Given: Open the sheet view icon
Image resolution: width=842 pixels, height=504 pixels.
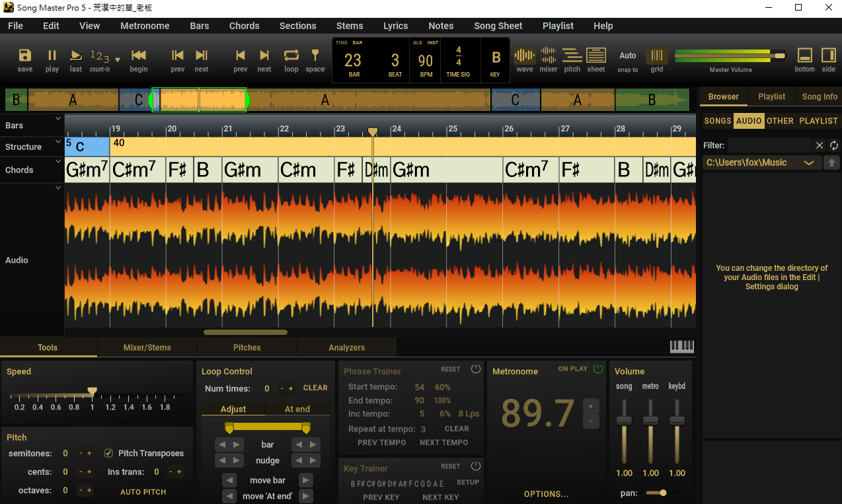Looking at the screenshot, I should pyautogui.click(x=596, y=55).
